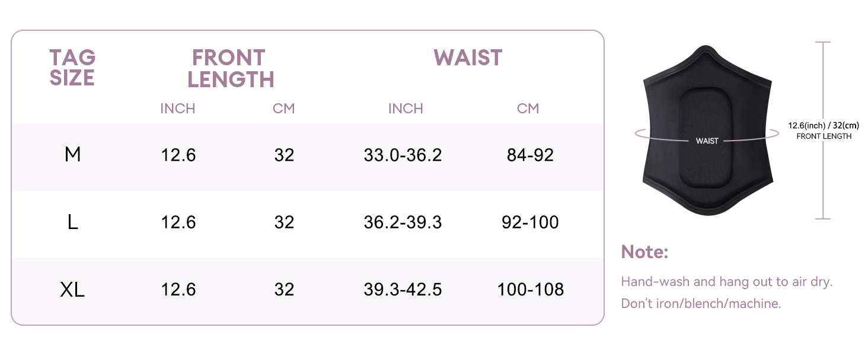868x356 pixels.
Task: Select the M size row label
Action: (x=72, y=155)
